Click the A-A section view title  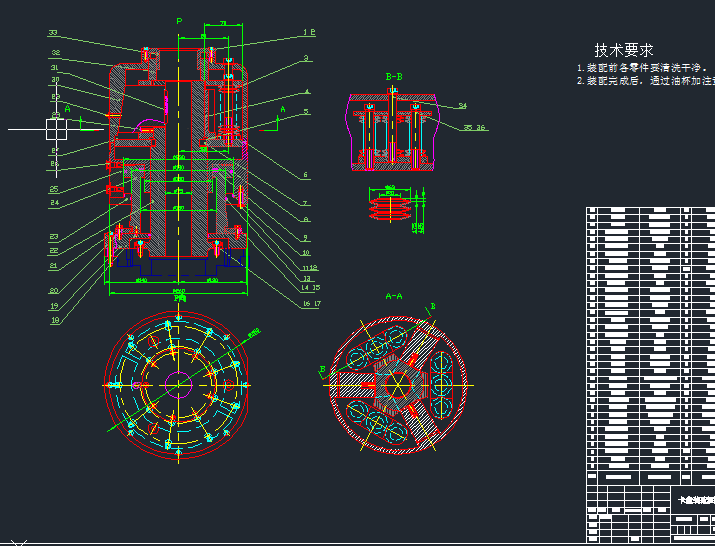coord(394,296)
